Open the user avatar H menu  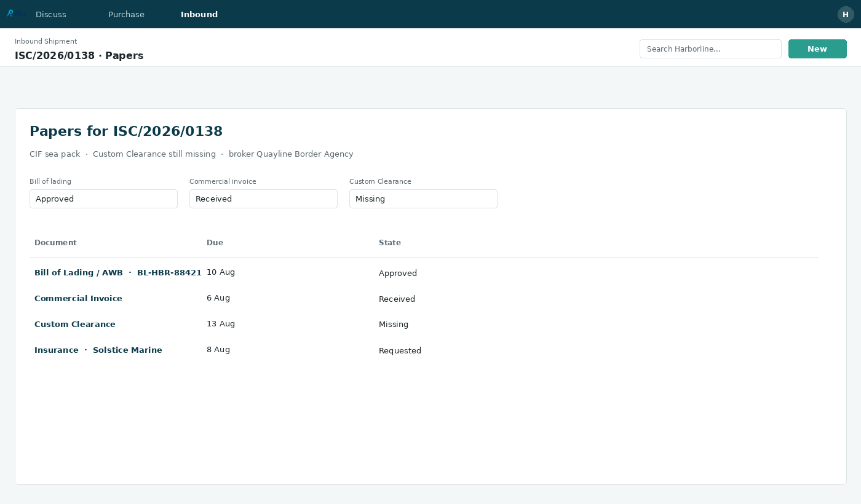coord(846,14)
